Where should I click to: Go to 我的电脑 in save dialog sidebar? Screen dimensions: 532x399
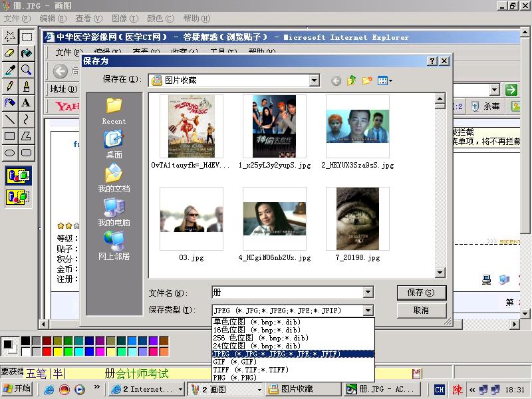[x=114, y=212]
